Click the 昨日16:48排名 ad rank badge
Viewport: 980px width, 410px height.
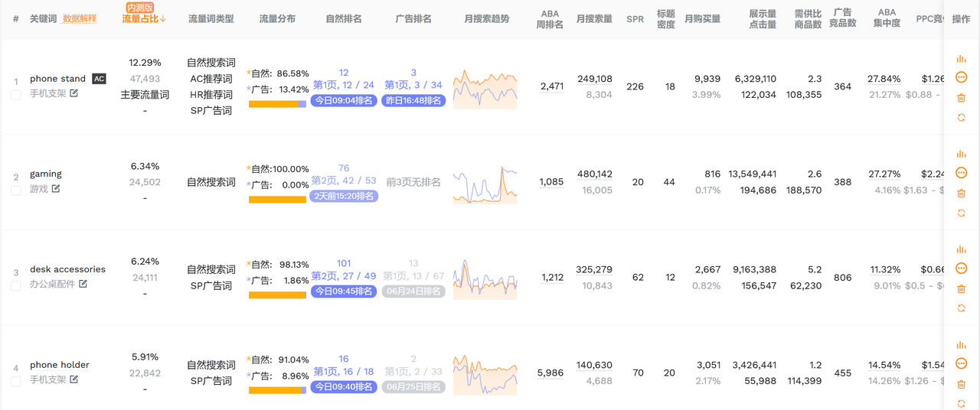(x=413, y=100)
